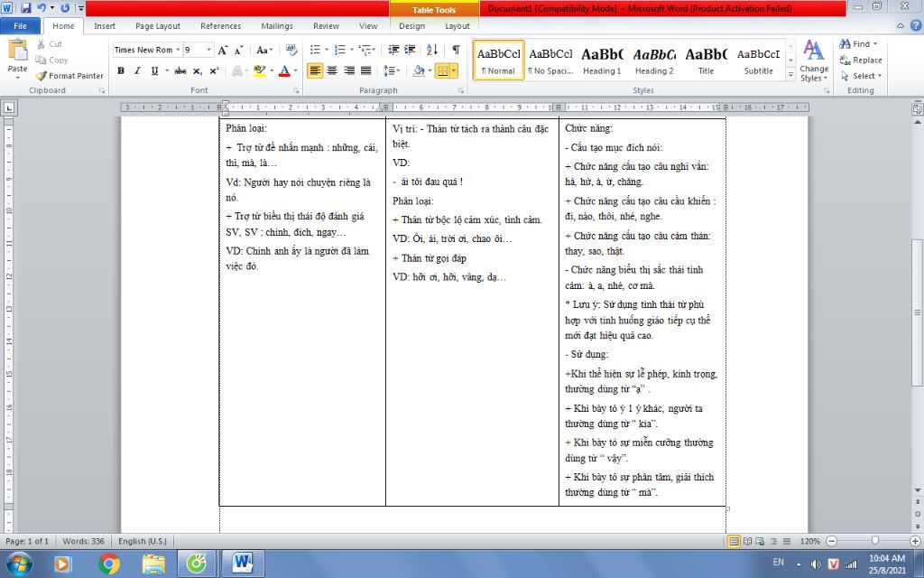Switch to Full Screen Reading view
924x578 pixels.
747,541
